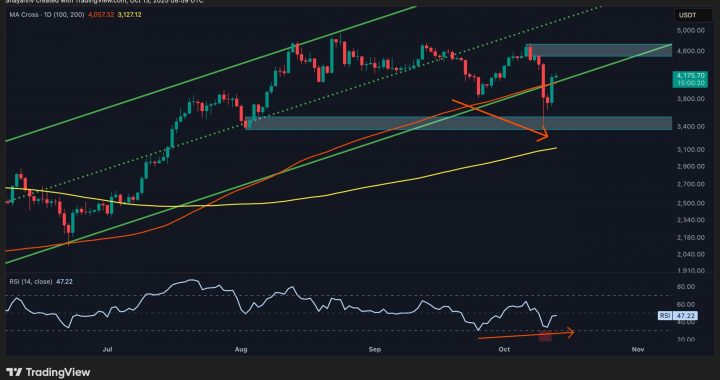
Task: Click the 2,180.00 price axis label
Action: [692, 237]
